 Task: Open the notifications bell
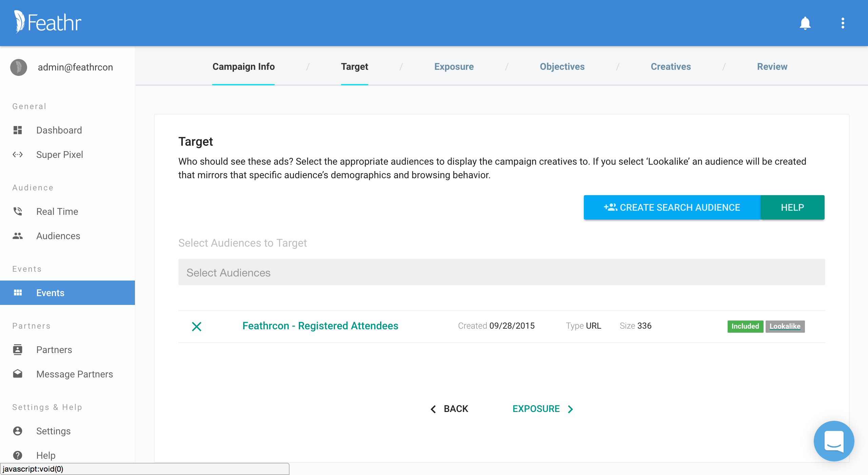tap(805, 23)
